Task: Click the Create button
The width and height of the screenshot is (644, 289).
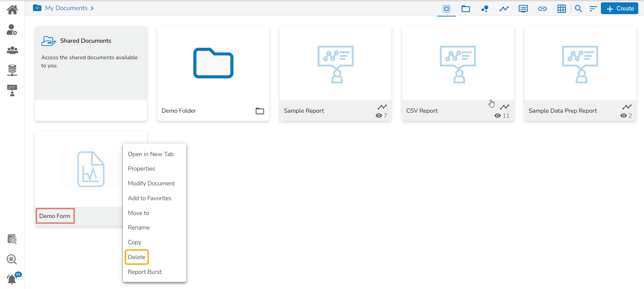Action: coord(620,9)
